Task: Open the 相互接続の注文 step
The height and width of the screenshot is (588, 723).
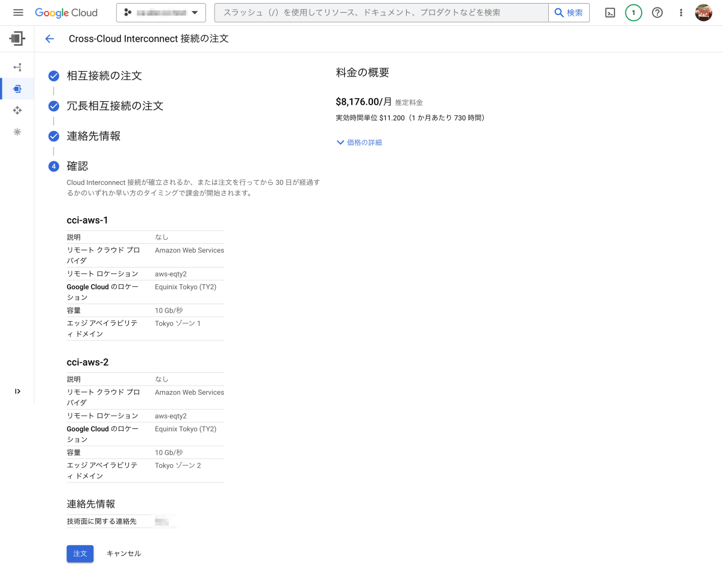Action: [x=104, y=76]
